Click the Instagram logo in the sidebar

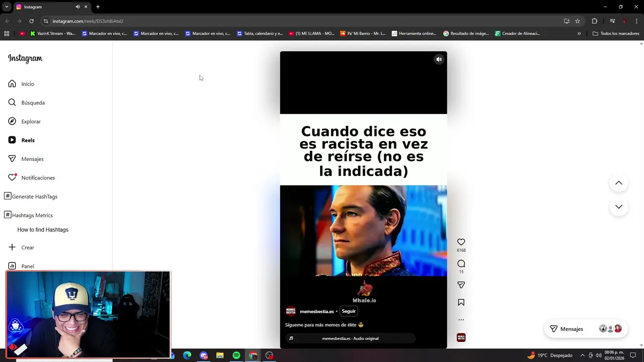25,58
